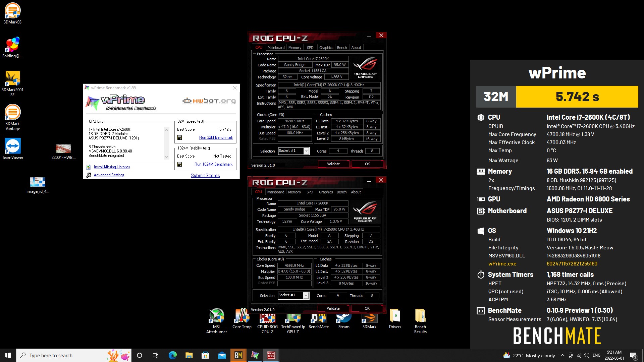Open Graphics tab in bottom CPU-Z window
This screenshot has width=644, height=362.
click(x=326, y=192)
